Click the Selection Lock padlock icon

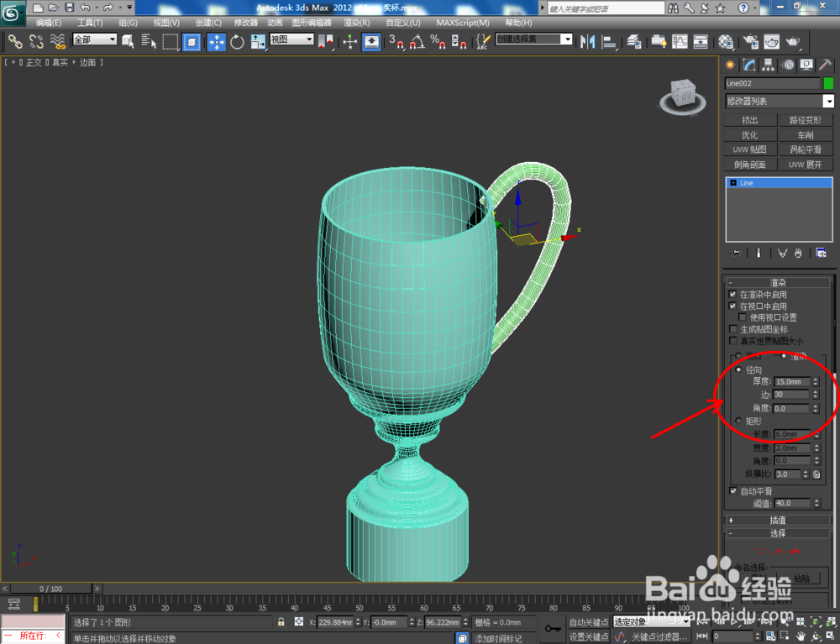[x=281, y=621]
